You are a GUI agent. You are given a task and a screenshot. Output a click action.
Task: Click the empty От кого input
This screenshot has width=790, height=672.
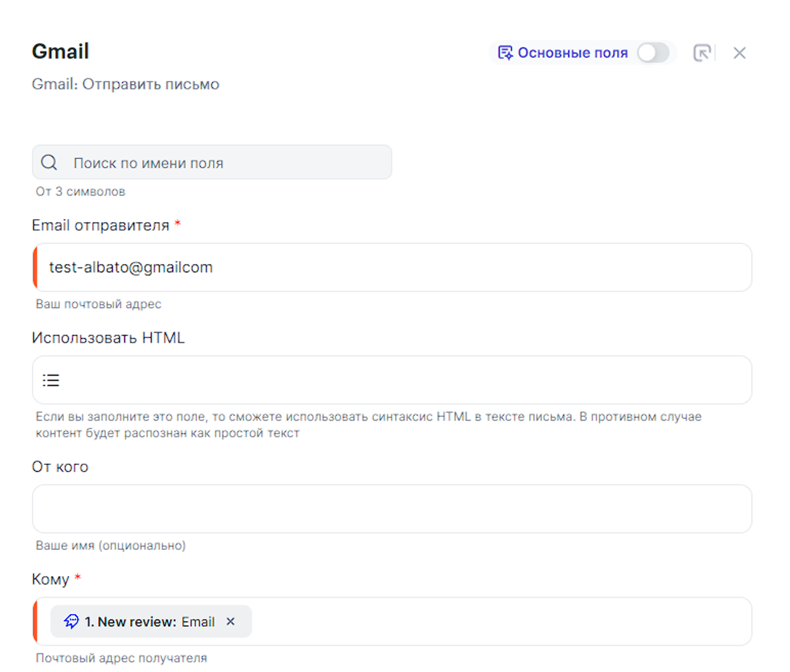tap(392, 509)
